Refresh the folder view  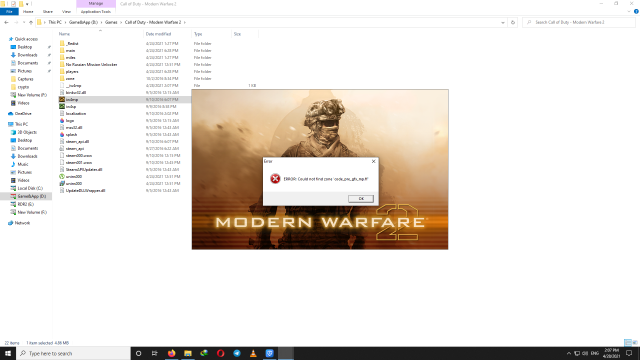click(x=513, y=22)
